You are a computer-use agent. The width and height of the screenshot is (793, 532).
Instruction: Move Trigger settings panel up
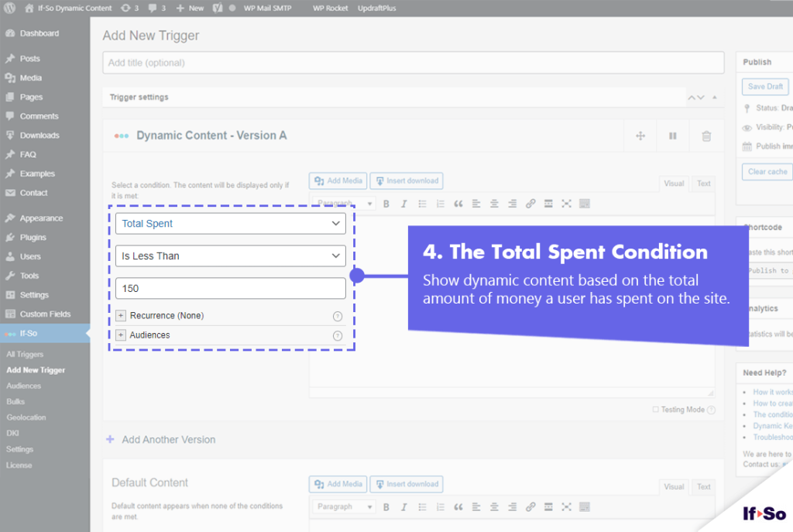pos(692,97)
